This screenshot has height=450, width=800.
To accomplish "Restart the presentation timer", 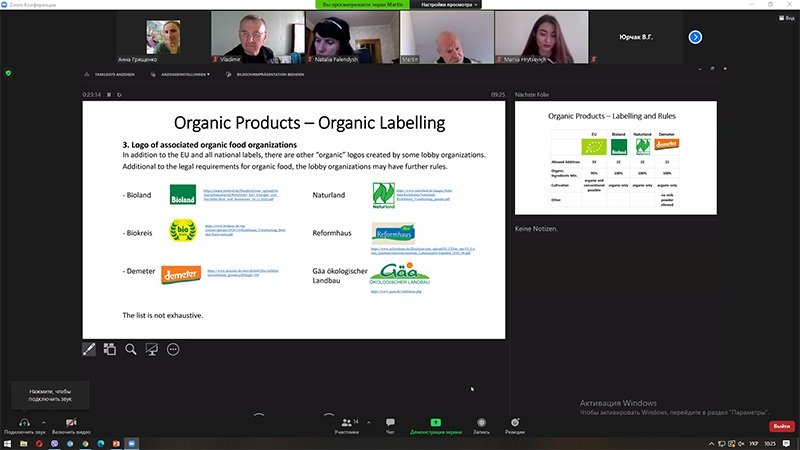I will (119, 95).
